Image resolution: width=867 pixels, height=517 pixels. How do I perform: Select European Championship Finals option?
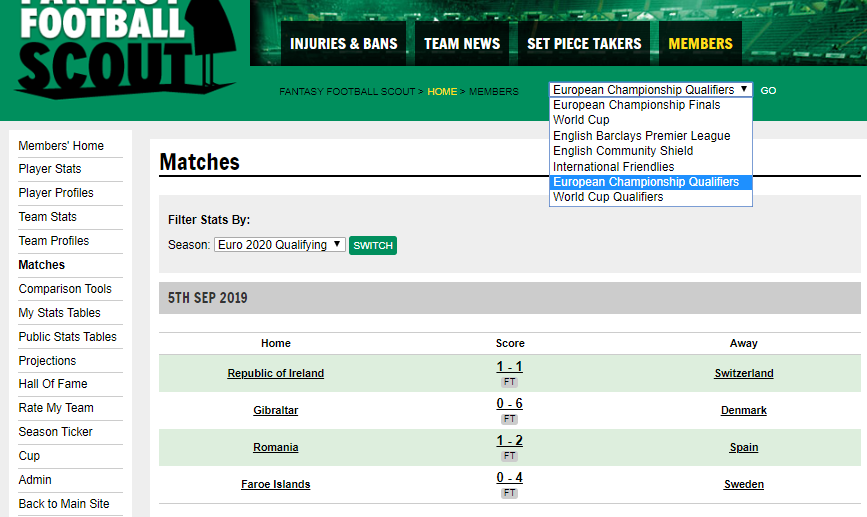650,105
